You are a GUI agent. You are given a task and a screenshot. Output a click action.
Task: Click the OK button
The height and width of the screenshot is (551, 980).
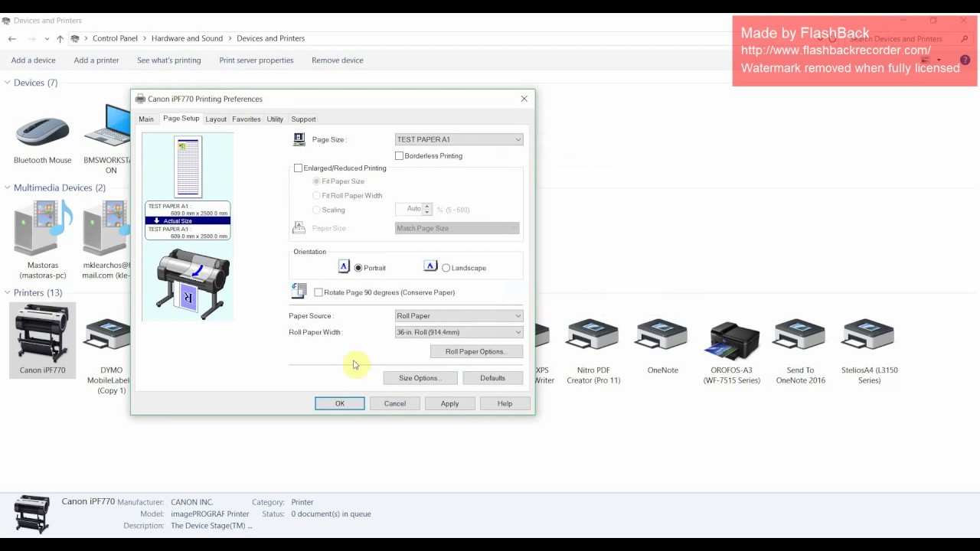click(x=340, y=403)
